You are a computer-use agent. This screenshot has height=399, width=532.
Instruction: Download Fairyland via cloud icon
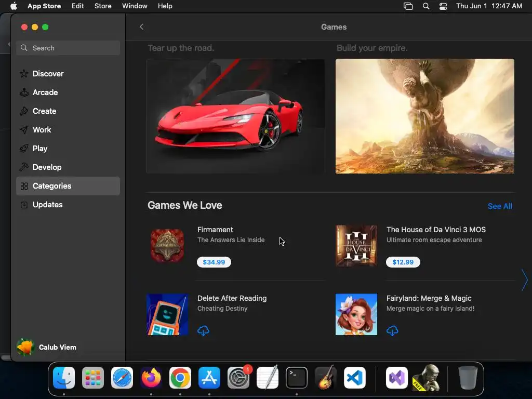[392, 330]
